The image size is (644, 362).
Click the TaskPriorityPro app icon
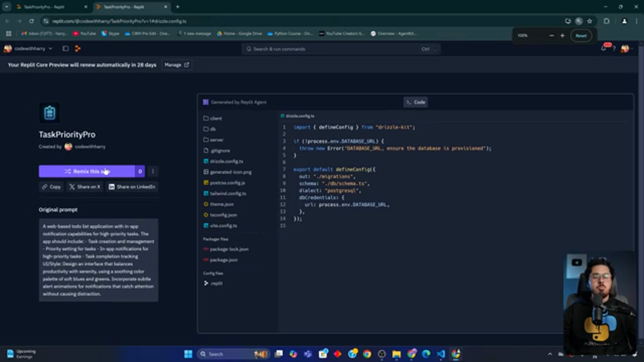pos(49,113)
